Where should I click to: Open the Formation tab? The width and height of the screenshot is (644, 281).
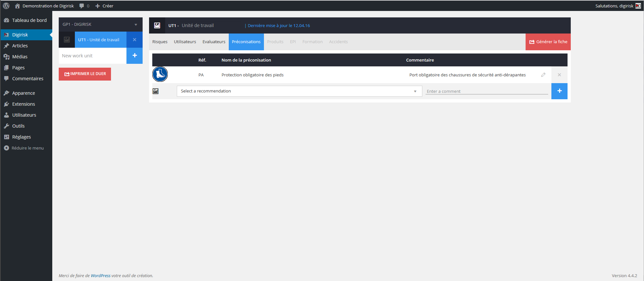pyautogui.click(x=312, y=42)
